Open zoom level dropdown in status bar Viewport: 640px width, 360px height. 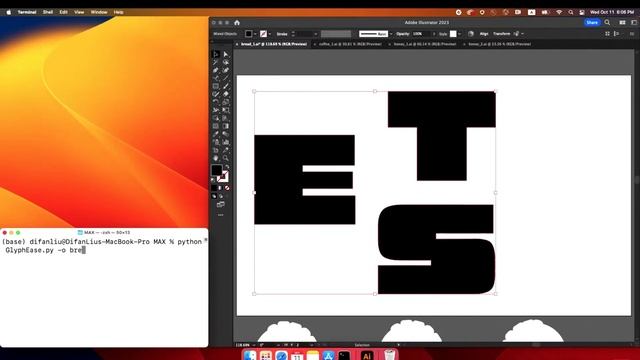254,345
